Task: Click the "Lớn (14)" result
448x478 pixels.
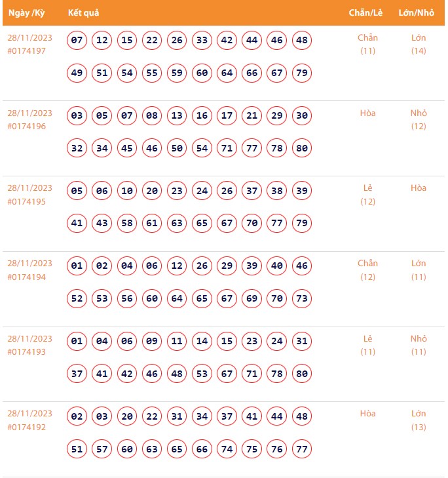Action: point(419,44)
